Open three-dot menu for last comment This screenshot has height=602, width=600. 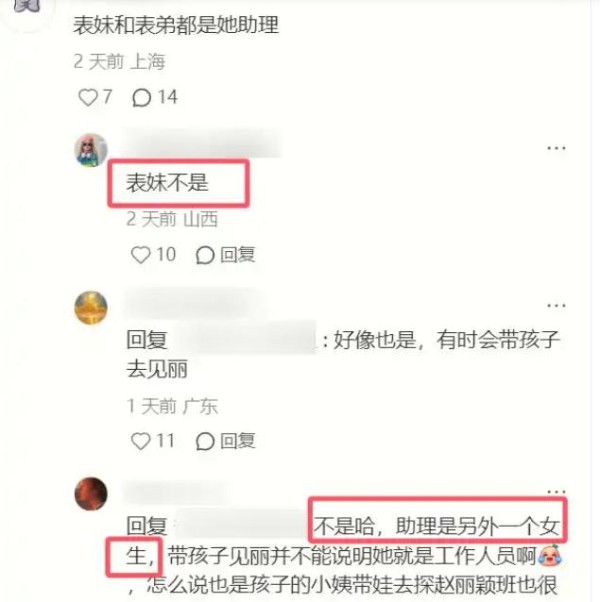pos(556,491)
